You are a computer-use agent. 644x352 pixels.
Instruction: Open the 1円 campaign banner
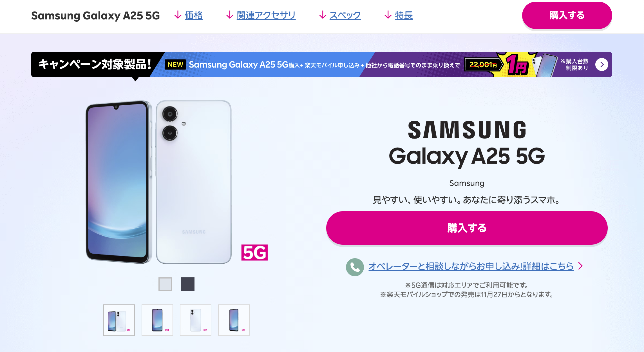pos(322,64)
